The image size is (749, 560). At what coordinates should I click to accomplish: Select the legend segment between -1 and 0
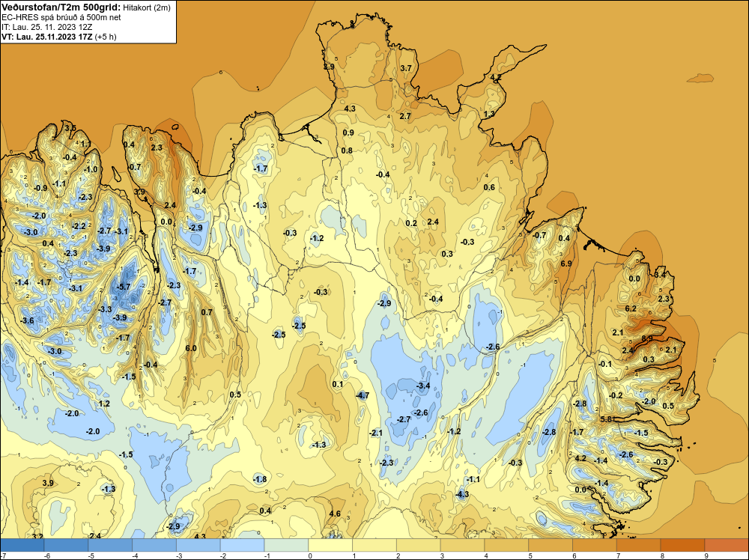(286, 545)
